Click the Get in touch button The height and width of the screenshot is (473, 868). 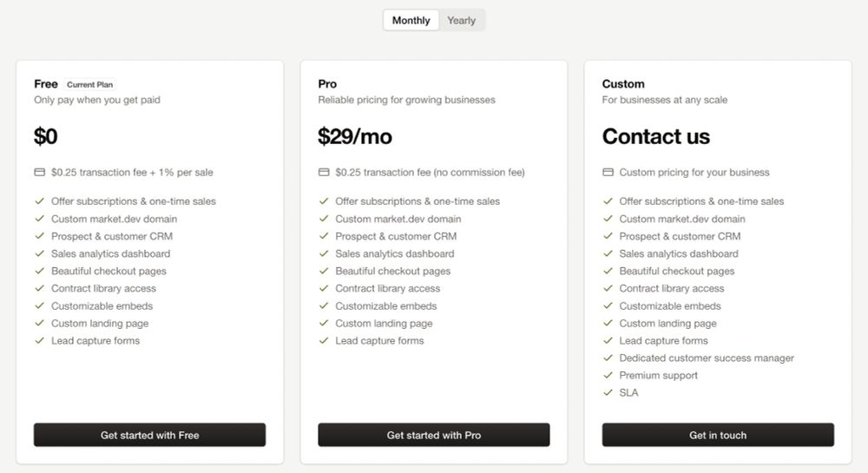718,435
